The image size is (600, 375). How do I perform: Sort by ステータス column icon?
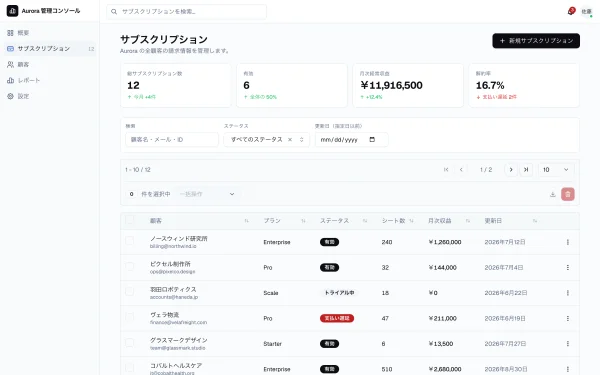365,221
